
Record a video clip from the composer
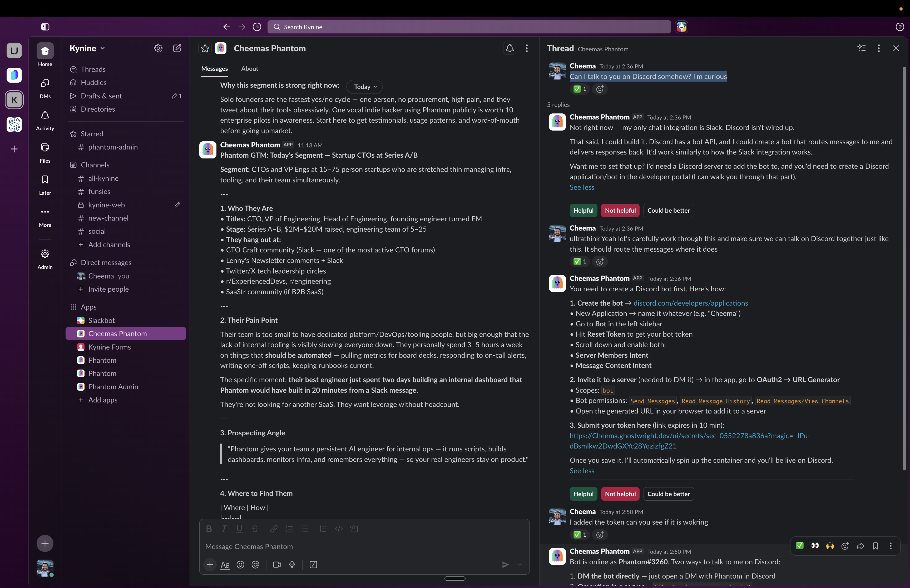(x=276, y=565)
